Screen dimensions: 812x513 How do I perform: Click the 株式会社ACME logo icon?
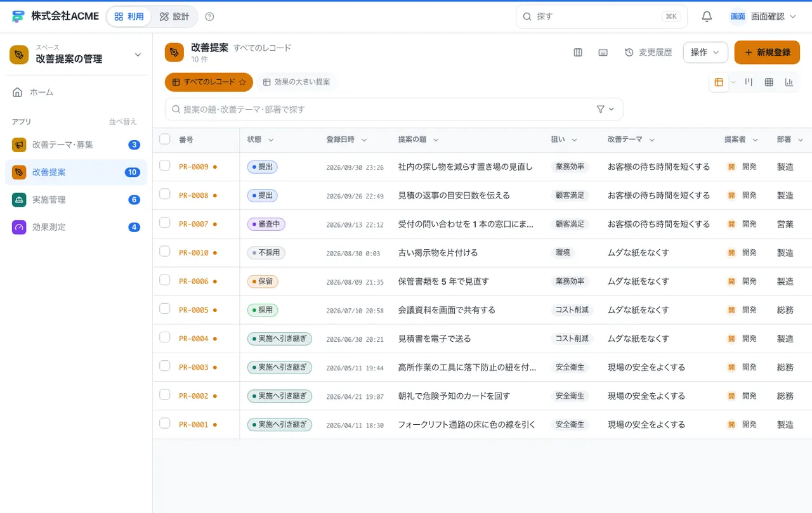(18, 16)
